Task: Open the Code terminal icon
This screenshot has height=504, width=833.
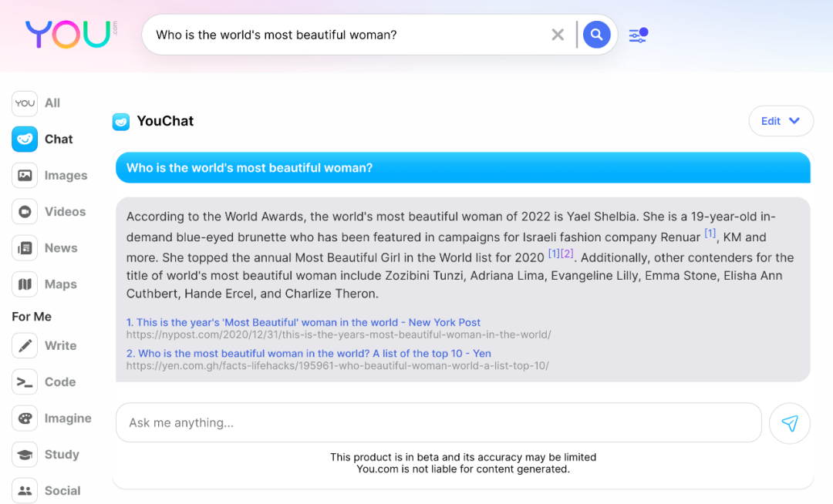Action: pos(25,382)
